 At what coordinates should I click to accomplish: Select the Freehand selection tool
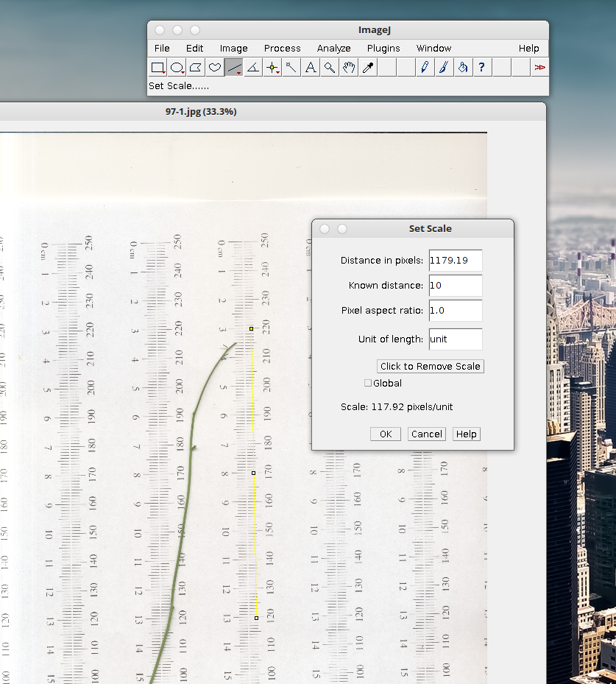(x=215, y=68)
